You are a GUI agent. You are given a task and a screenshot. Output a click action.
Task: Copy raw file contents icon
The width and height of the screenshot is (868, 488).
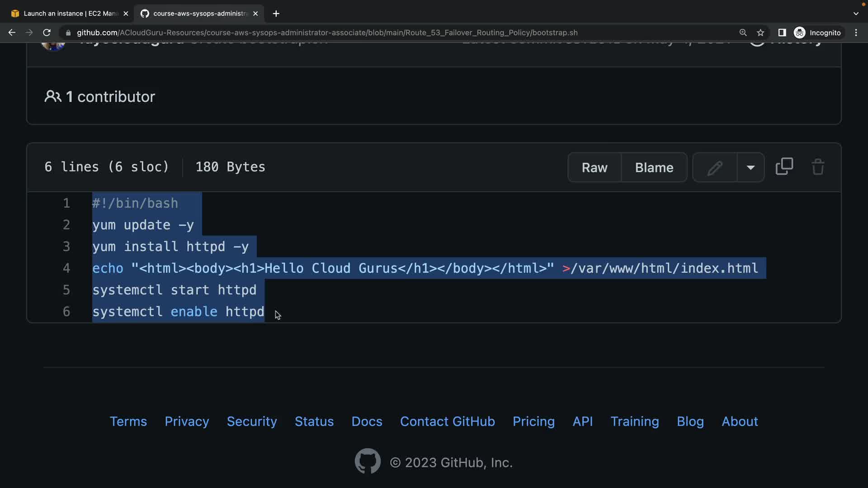coord(784,167)
